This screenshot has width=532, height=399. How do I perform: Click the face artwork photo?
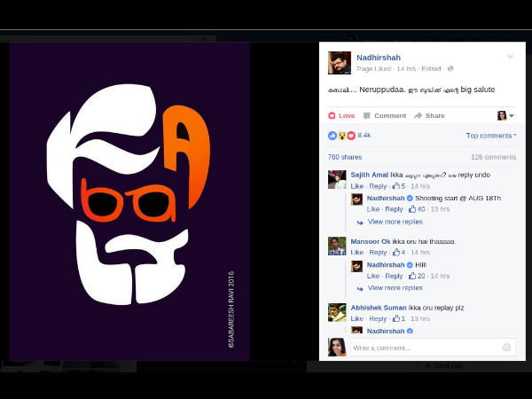click(x=129, y=201)
